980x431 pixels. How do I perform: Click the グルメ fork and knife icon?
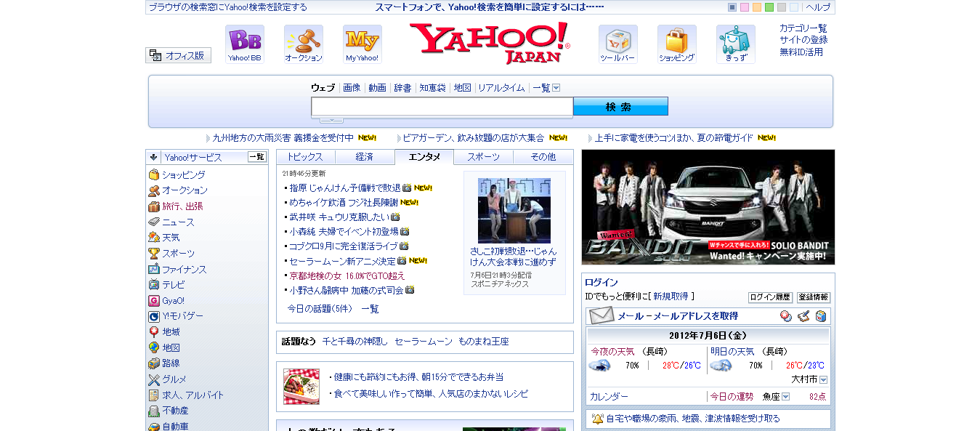click(154, 379)
